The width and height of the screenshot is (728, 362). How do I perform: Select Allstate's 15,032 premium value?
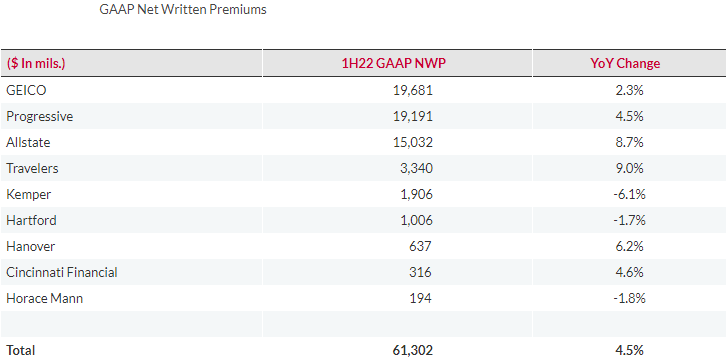(413, 142)
